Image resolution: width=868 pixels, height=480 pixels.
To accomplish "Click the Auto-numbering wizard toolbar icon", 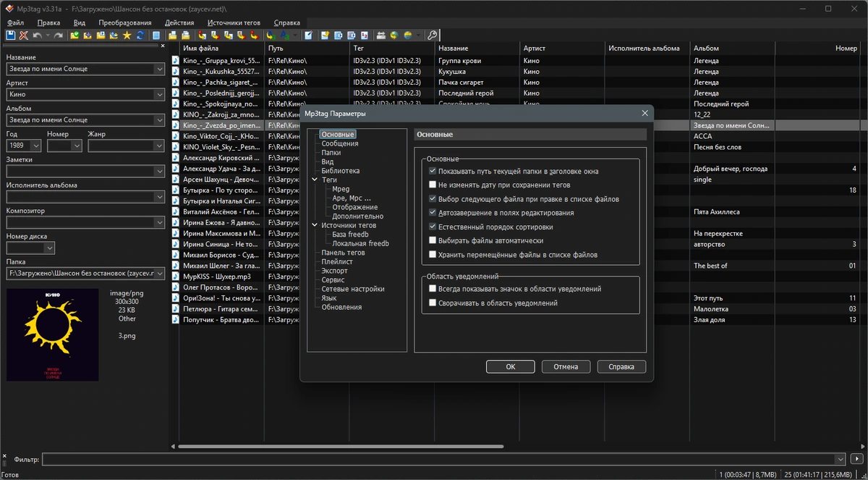I will tap(365, 35).
